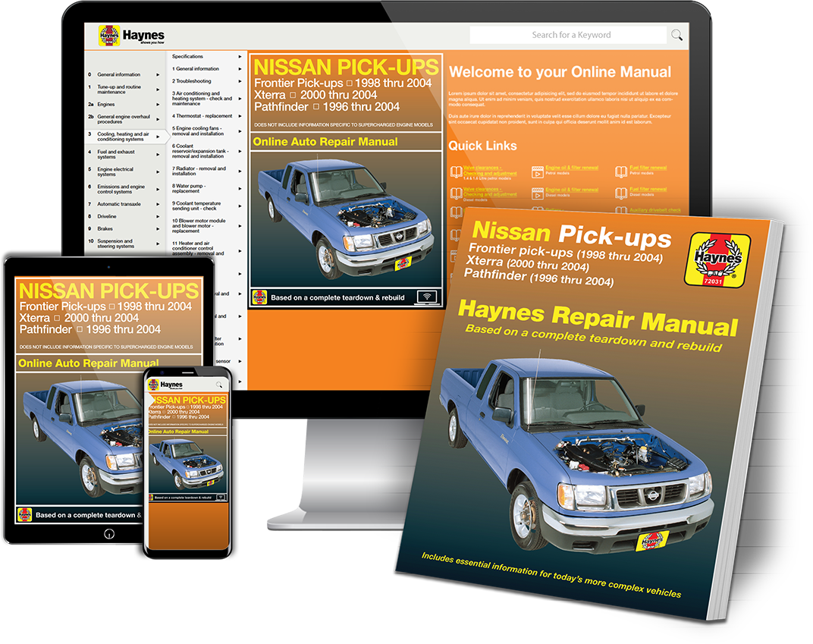Expand the Specifications section arrow
Screen dimensions: 813x644
click(x=240, y=57)
